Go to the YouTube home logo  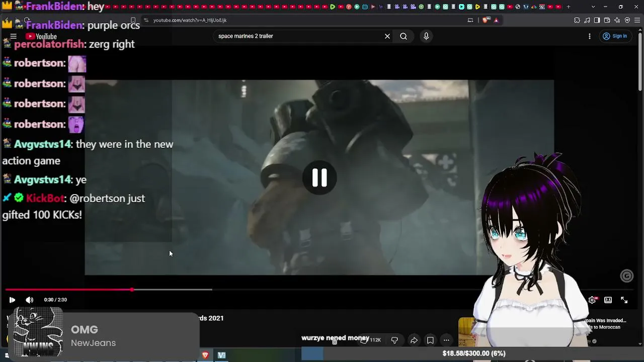(41, 36)
